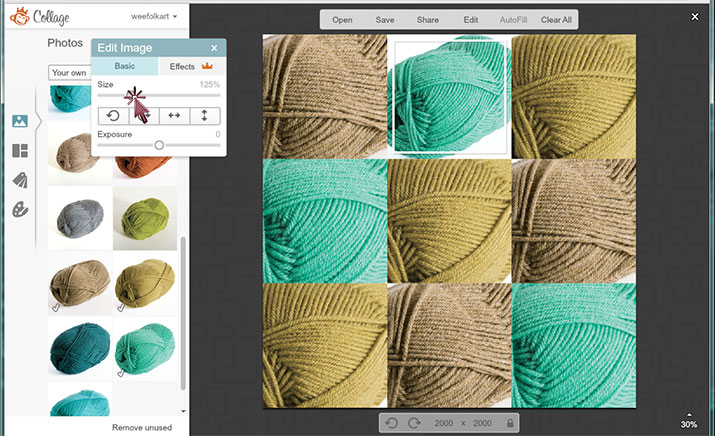Select the bottom-center brown yarn collage cell

(449, 345)
